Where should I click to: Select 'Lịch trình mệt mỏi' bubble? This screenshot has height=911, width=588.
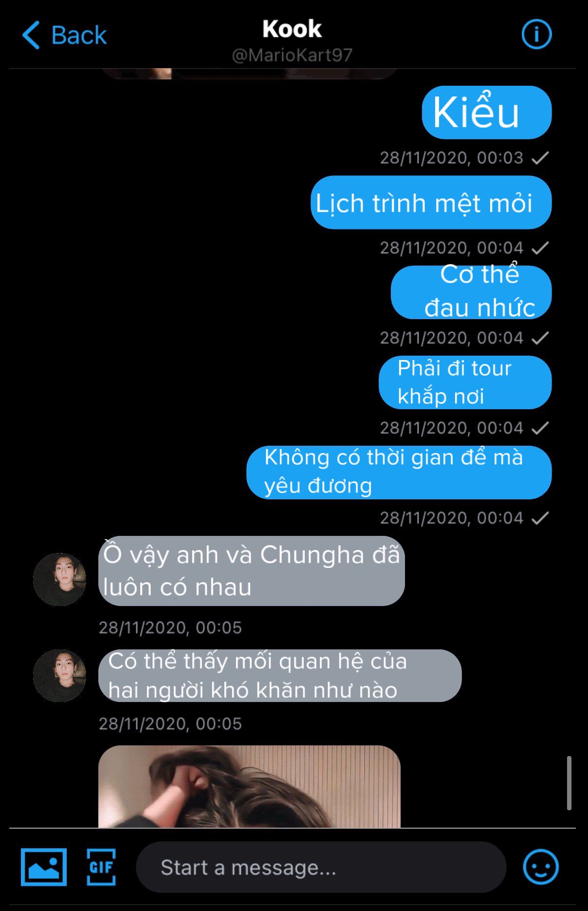431,203
